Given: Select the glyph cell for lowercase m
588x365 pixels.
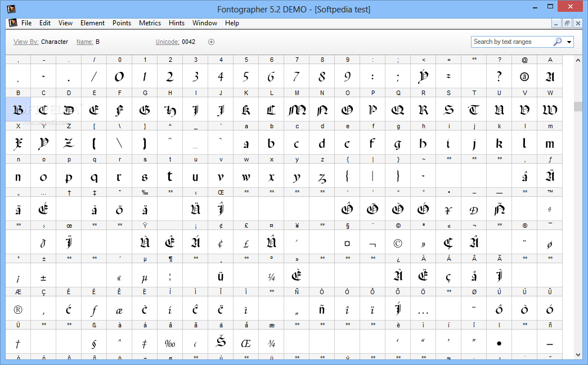Looking at the screenshot, I should [x=550, y=143].
